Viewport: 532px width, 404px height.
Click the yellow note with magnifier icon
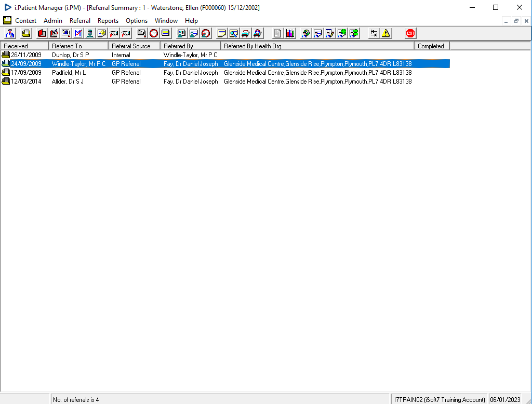click(x=233, y=33)
